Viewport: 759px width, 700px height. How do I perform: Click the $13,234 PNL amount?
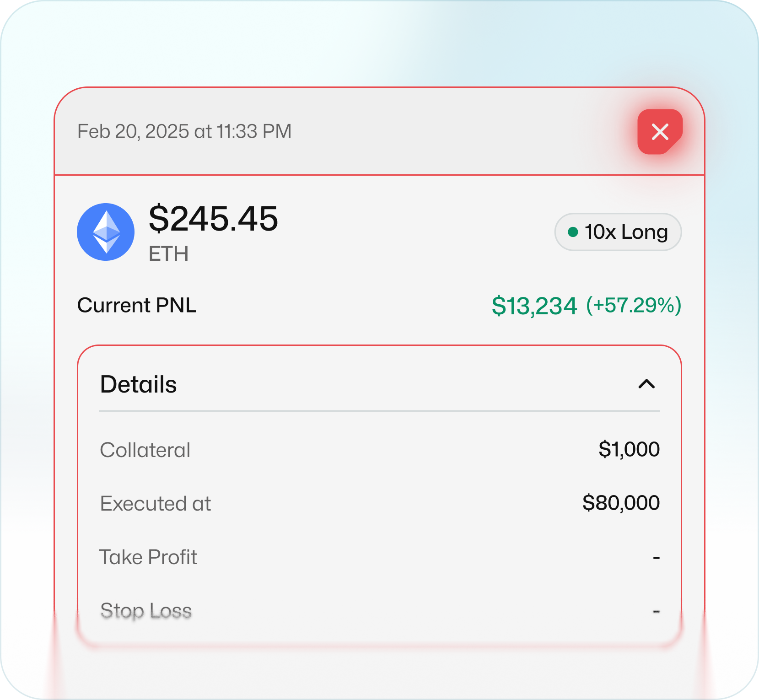(x=534, y=306)
